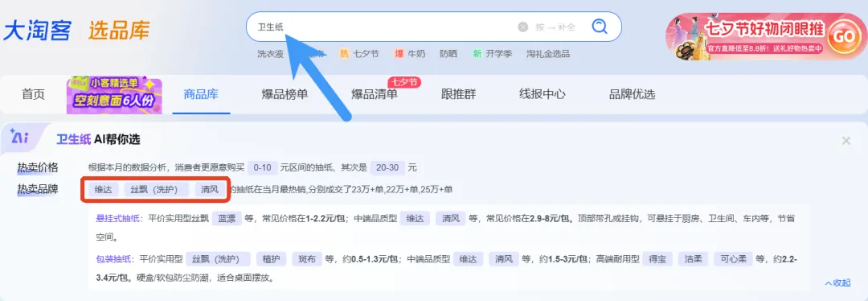Open the 淘礼金选品 suggestion link
This screenshot has width=868, height=301.
(x=548, y=54)
